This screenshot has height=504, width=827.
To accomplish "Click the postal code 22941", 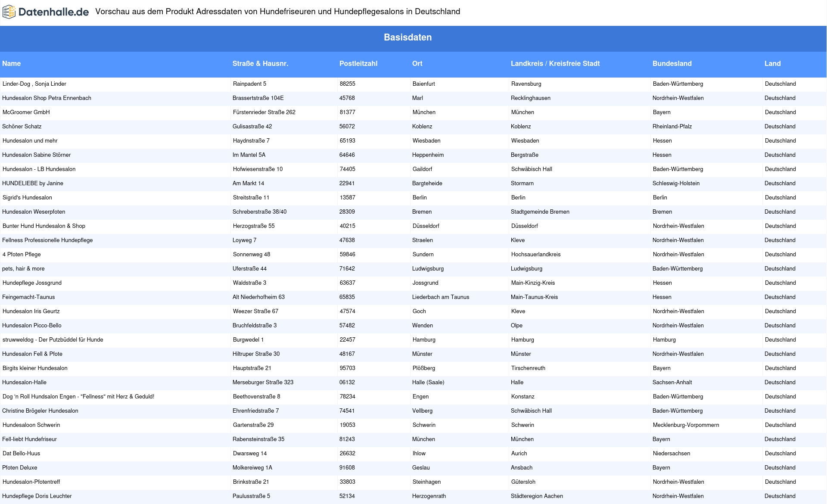I will [x=347, y=183].
